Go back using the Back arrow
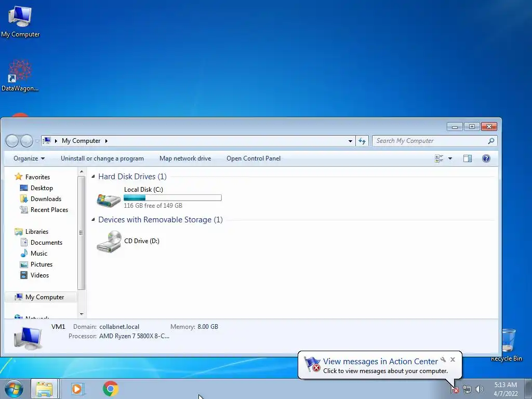532x399 pixels. (12, 141)
